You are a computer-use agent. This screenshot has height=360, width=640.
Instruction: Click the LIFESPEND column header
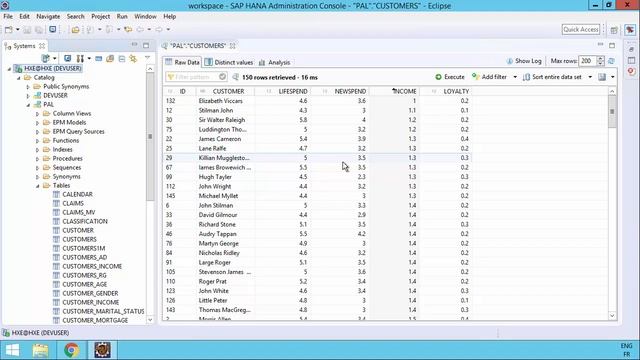coord(284,91)
